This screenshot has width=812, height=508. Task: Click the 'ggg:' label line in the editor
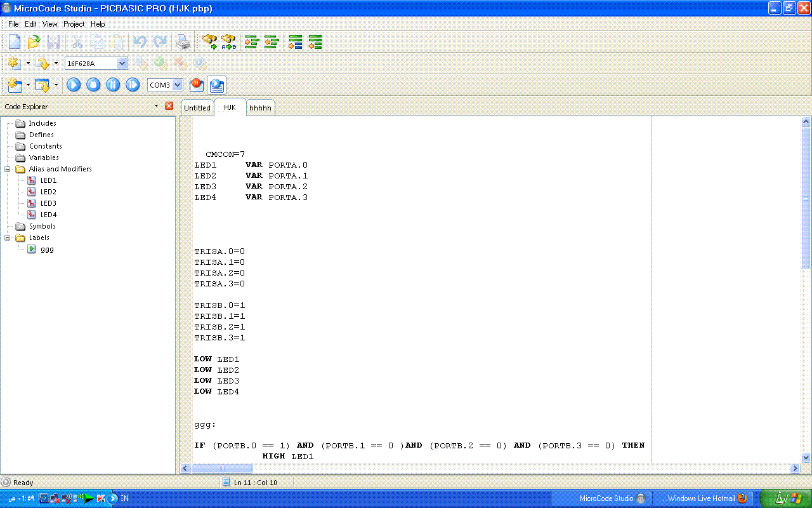pyautogui.click(x=205, y=424)
